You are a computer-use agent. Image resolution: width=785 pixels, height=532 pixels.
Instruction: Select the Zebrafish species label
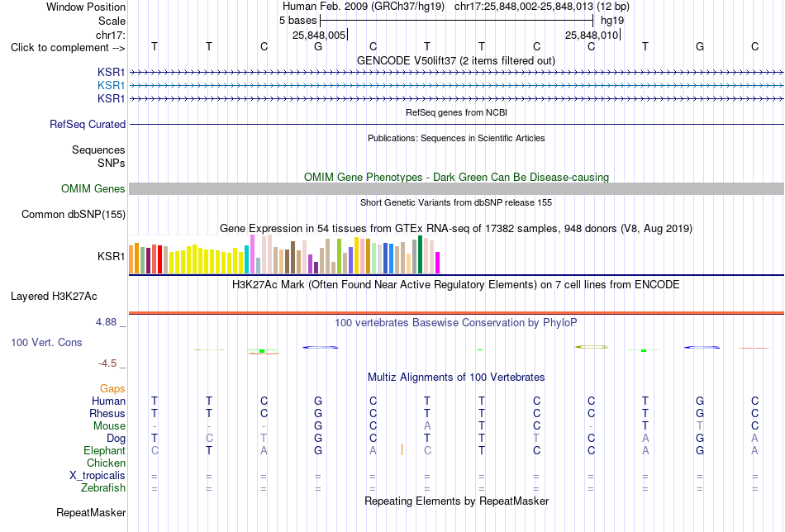(103, 487)
